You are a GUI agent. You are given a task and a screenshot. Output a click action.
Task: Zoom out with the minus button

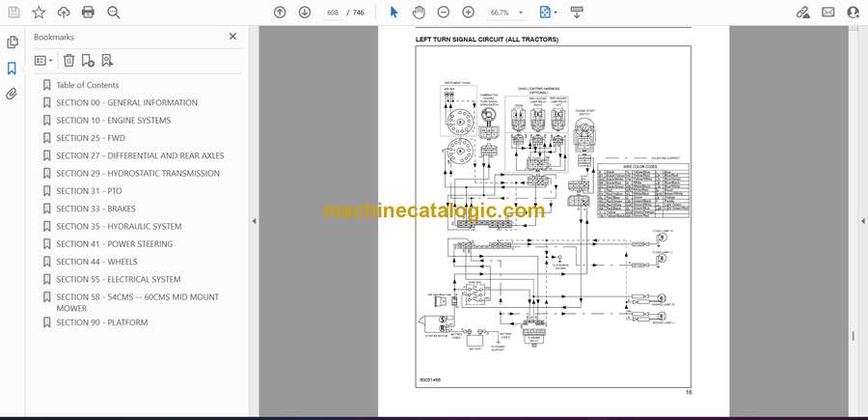click(444, 13)
